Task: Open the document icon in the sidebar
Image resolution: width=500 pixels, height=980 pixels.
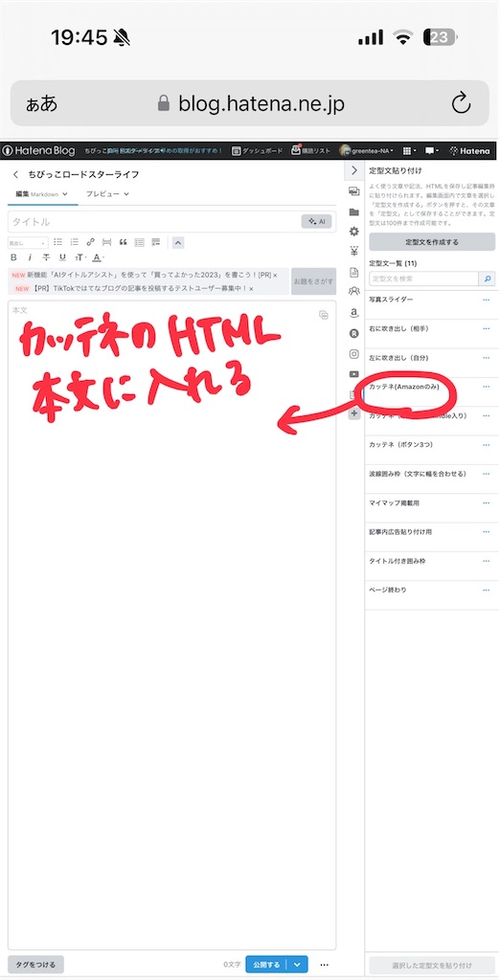Action: pos(353,272)
